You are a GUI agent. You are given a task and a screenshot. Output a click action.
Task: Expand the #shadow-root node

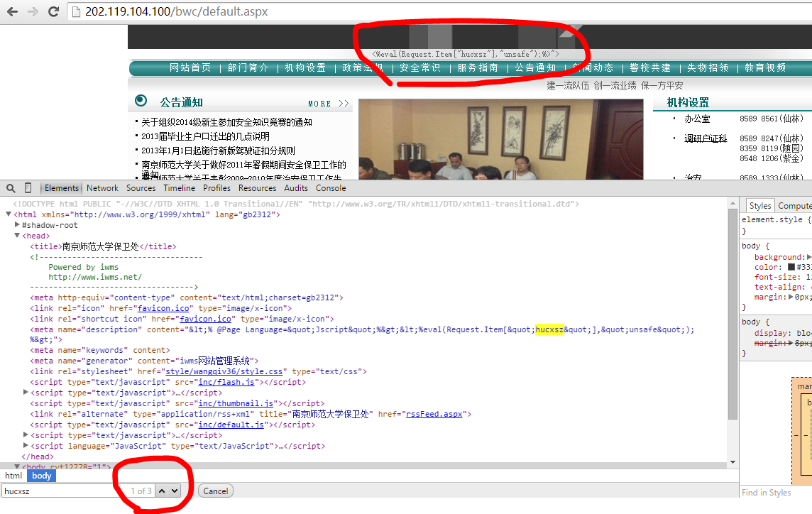pyautogui.click(x=17, y=225)
